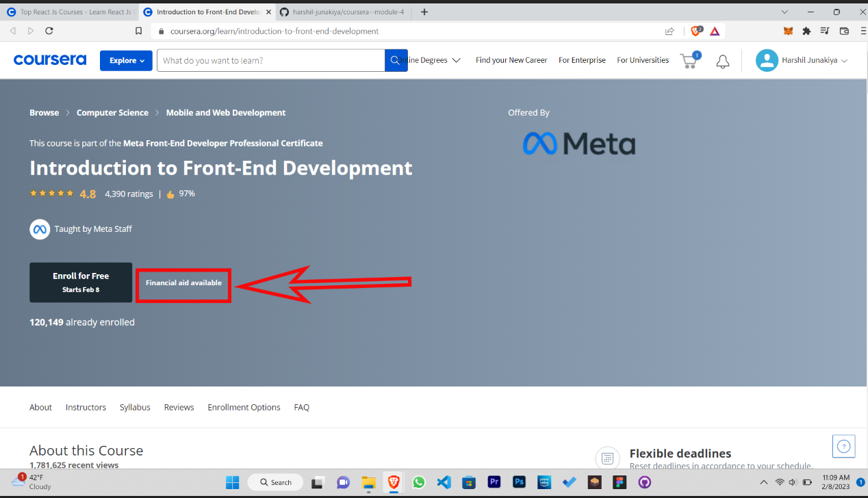
Task: Expand the Explore dropdown
Action: 126,60
